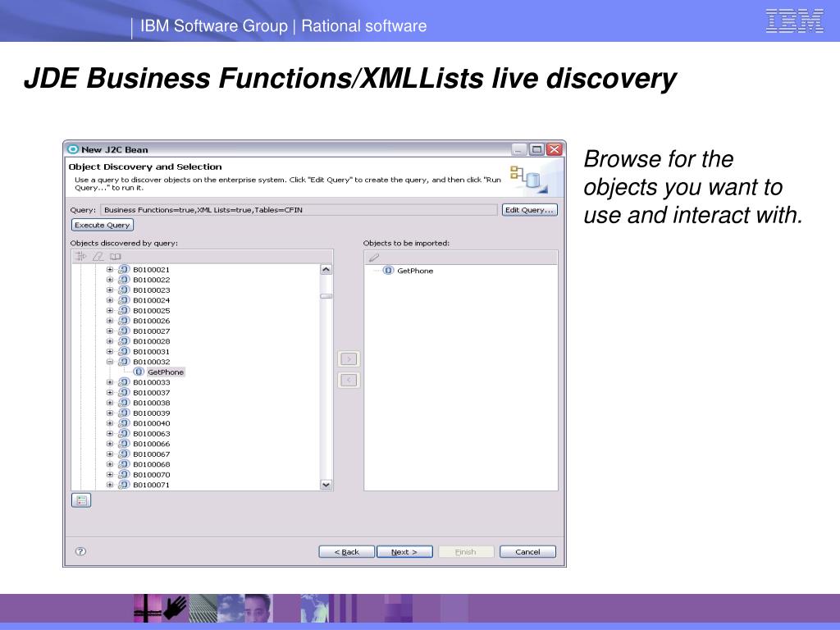This screenshot has height=630, width=840.
Task: Select the B0100027 row
Action: 152,331
